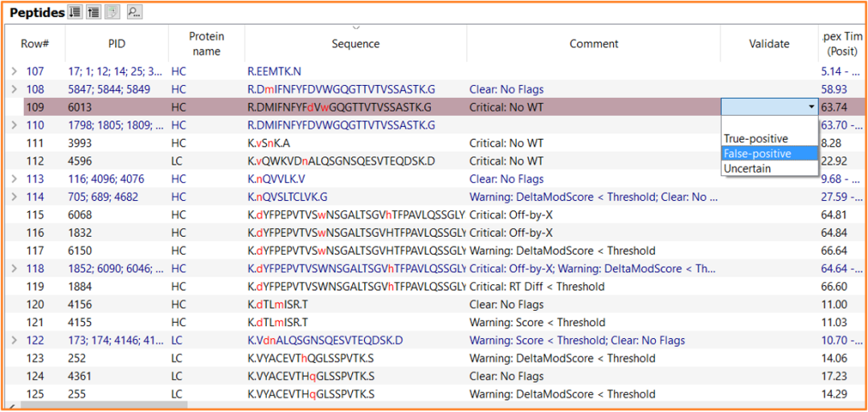The image size is (868, 412).
Task: Expand row 113 chevron
Action: click(14, 179)
